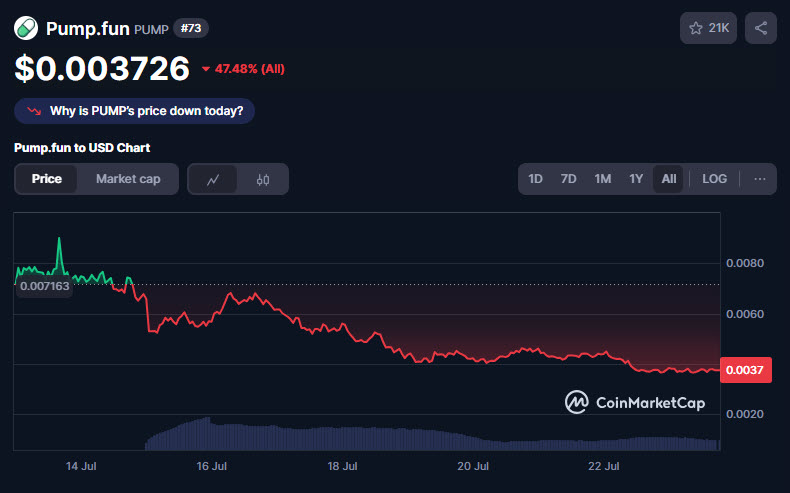Select the Market cap tab

(x=128, y=179)
